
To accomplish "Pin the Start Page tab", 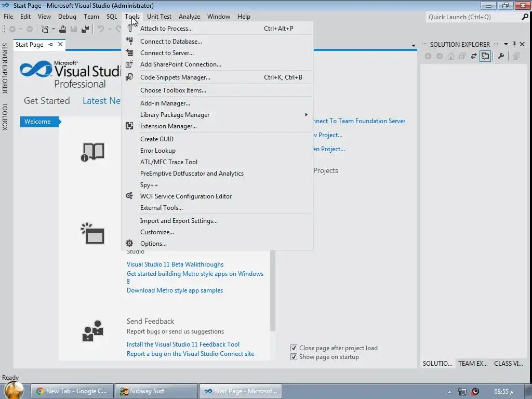I will (50, 45).
